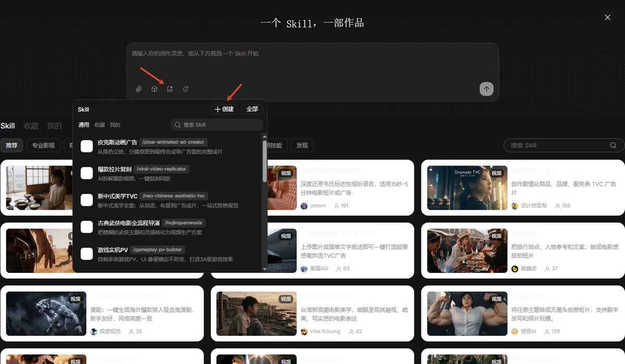Click the 星曜AG author avatar

(x=304, y=269)
